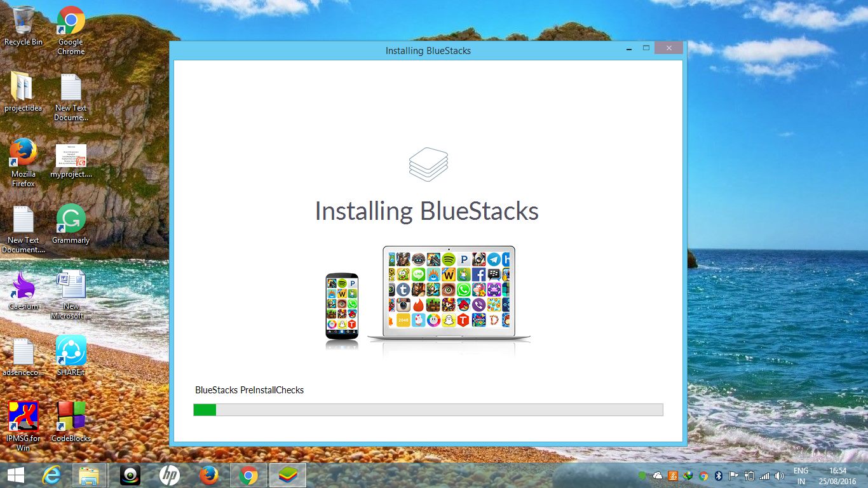
Task: Click the ENG IN language indicator
Action: click(801, 476)
